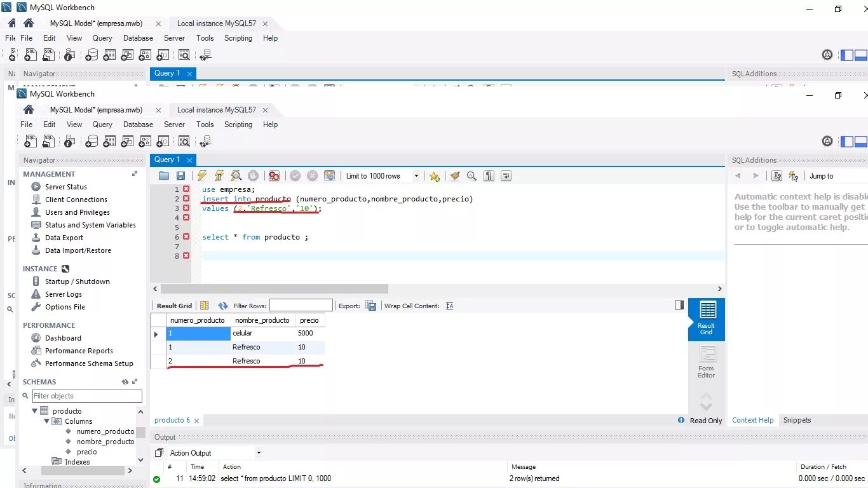Go to the home screen in the front window

(x=29, y=109)
